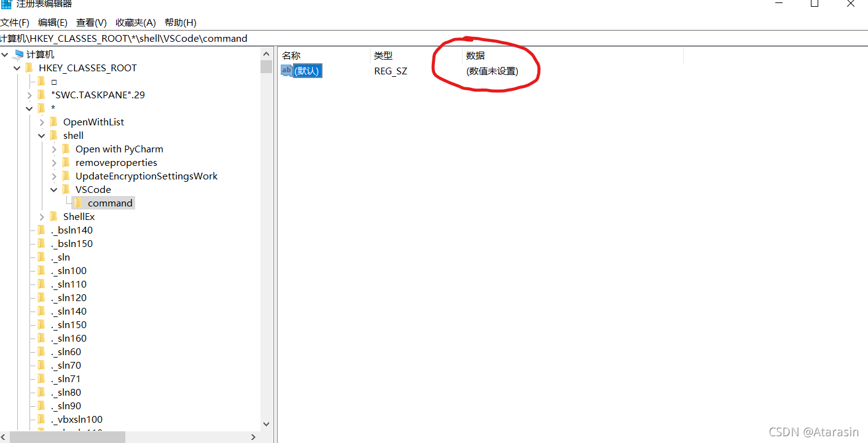Select the "SWC.TASKPANE".29 key label
The image size is (868, 443).
tap(98, 95)
